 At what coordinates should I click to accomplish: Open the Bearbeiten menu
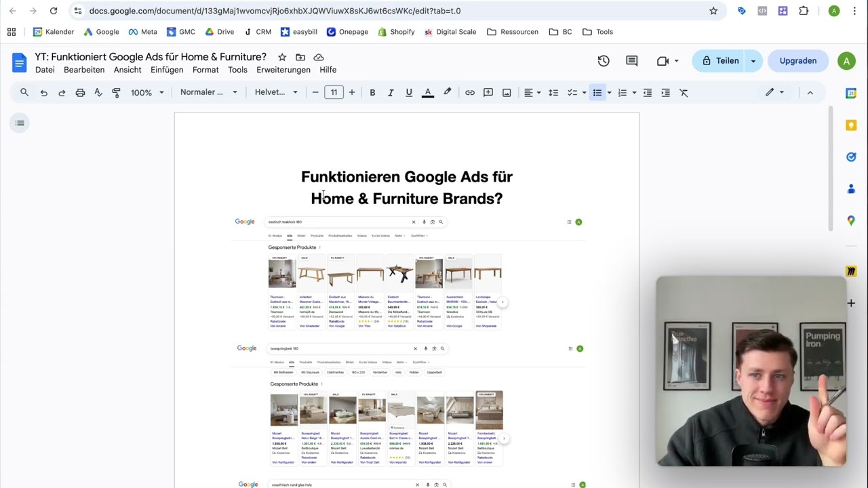(84, 70)
